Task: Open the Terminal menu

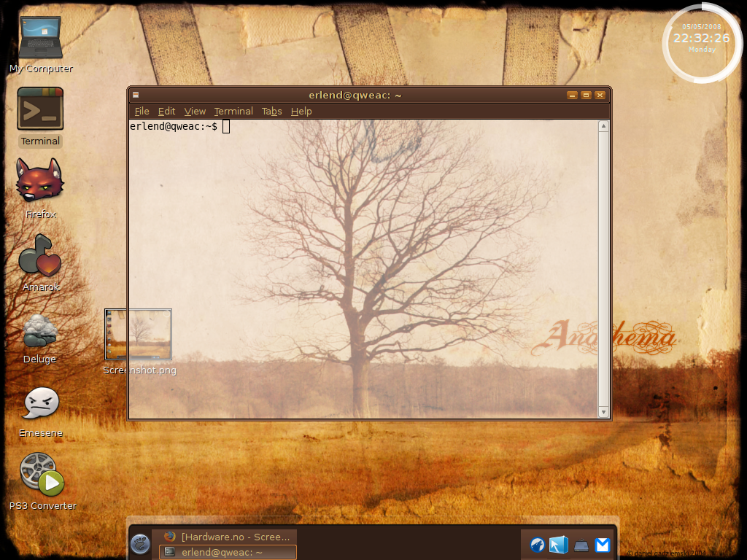Action: [233, 112]
